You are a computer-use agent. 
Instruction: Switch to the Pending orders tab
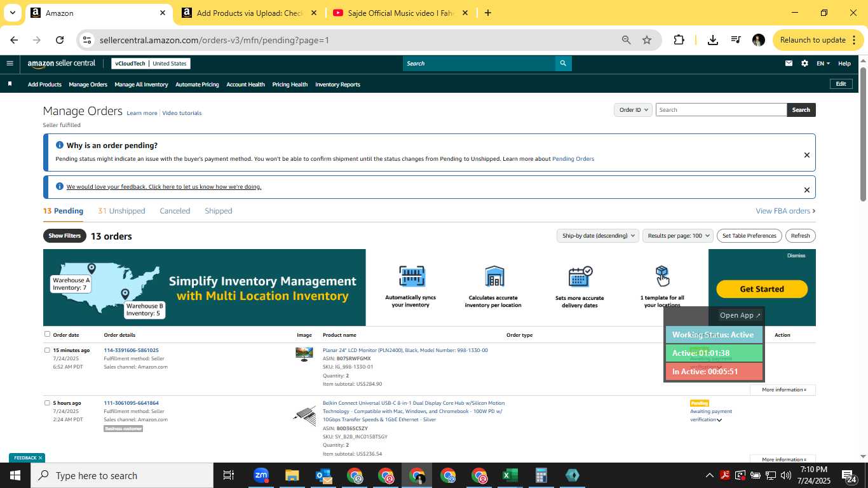click(x=63, y=211)
